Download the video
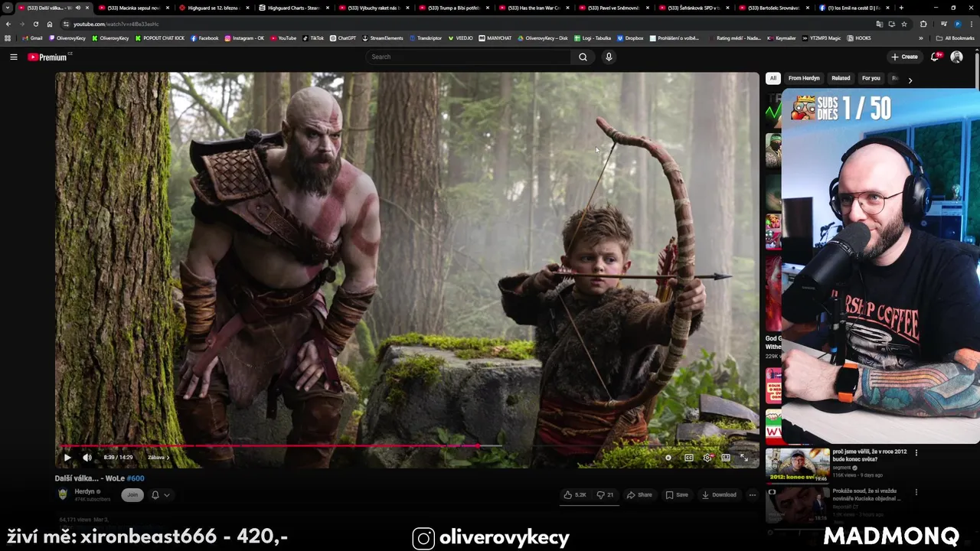The width and height of the screenshot is (980, 551). pos(719,495)
